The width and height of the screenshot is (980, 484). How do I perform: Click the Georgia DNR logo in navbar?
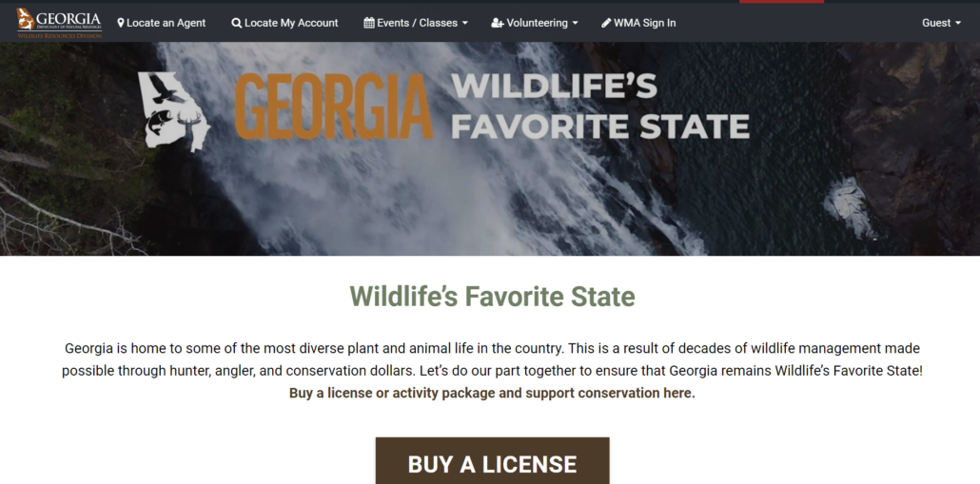coord(59,23)
